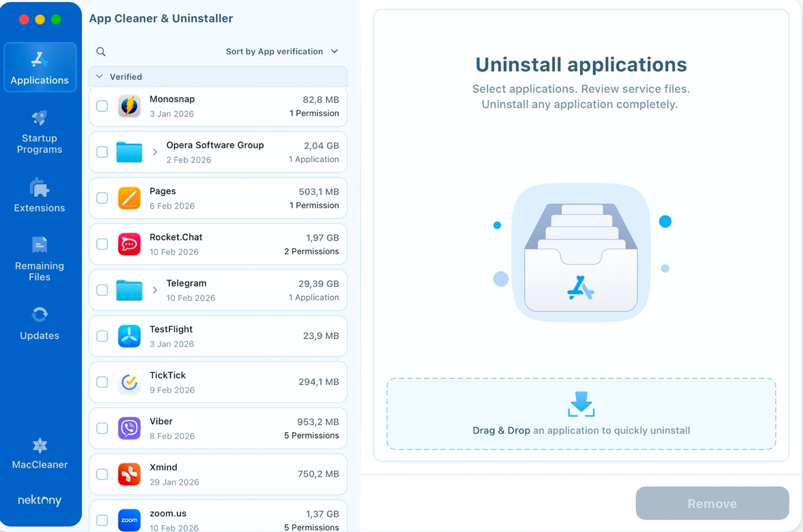Open the Updates section
The width and height of the screenshot is (803, 532).
tap(39, 323)
